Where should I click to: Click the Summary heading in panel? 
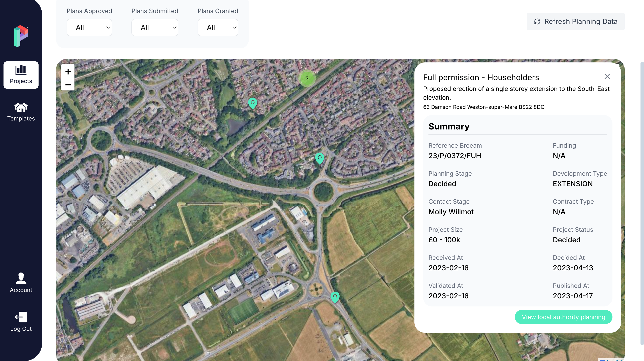pyautogui.click(x=449, y=126)
